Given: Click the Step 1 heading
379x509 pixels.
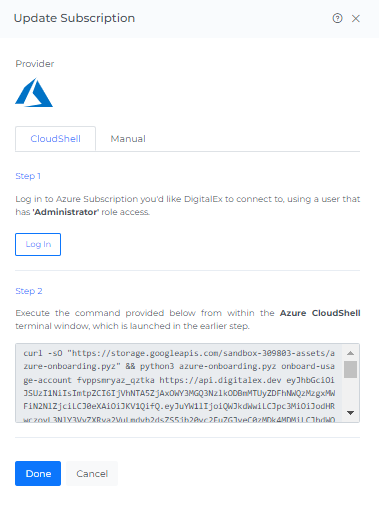Looking at the screenshot, I should point(28,176).
